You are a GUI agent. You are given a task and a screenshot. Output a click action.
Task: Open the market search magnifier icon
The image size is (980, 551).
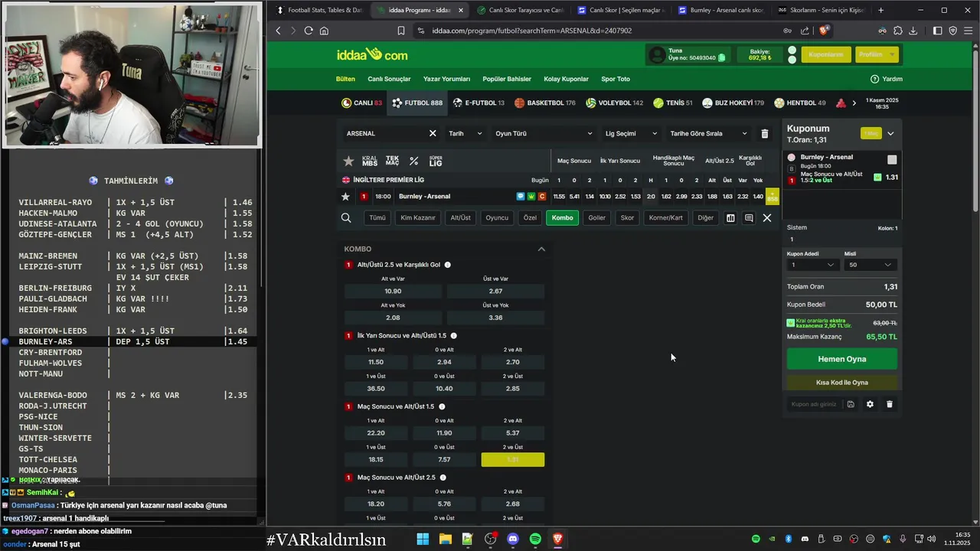(x=346, y=218)
